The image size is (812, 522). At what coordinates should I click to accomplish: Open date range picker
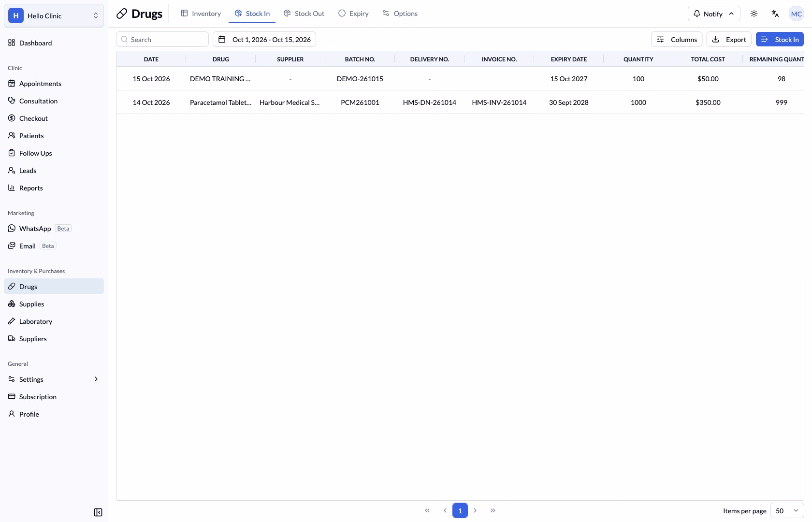(x=264, y=40)
